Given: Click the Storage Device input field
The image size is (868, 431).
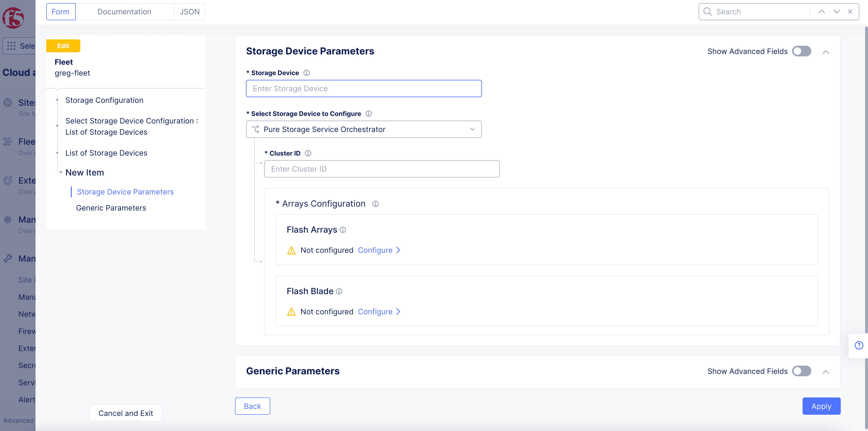Looking at the screenshot, I should 364,88.
